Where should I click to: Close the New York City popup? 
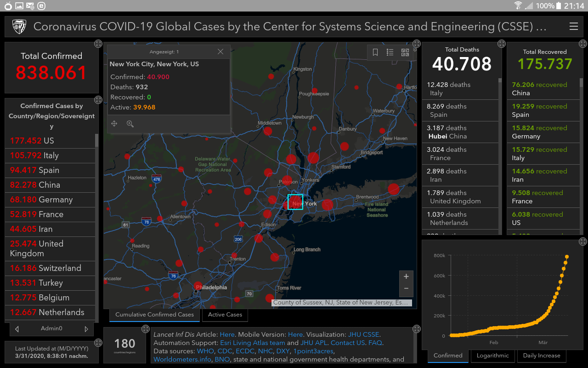click(220, 52)
